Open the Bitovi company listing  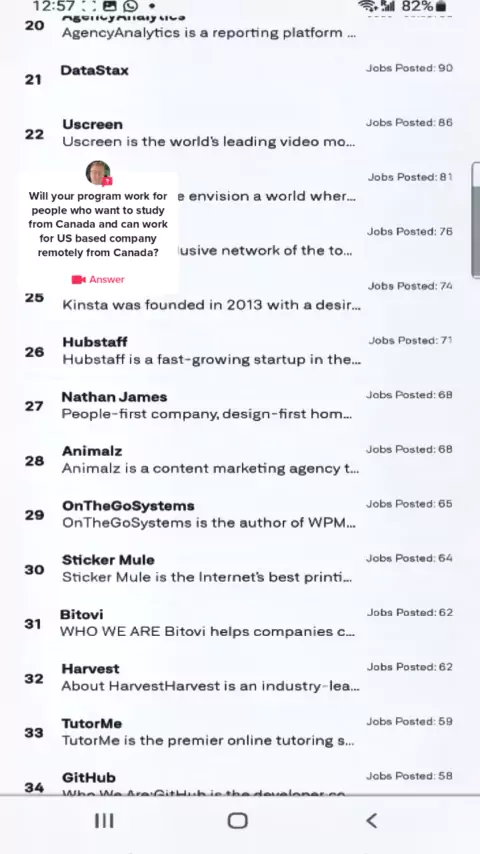click(x=239, y=623)
